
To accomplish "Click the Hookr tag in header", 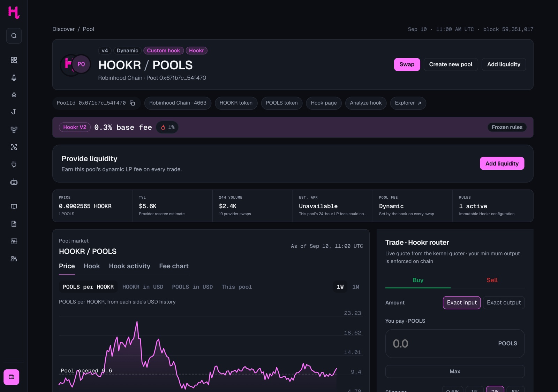I will click(x=196, y=51).
